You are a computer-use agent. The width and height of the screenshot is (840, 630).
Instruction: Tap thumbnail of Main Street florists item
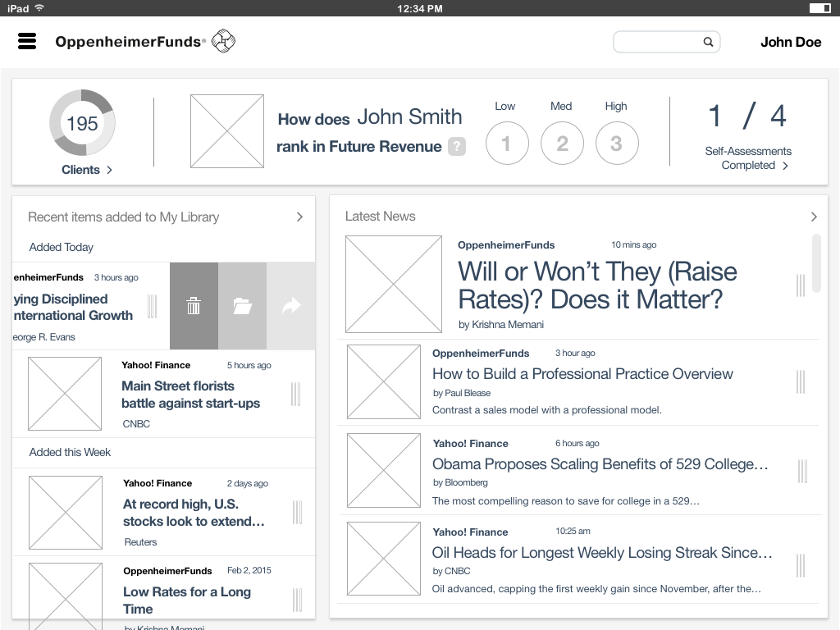(65, 394)
